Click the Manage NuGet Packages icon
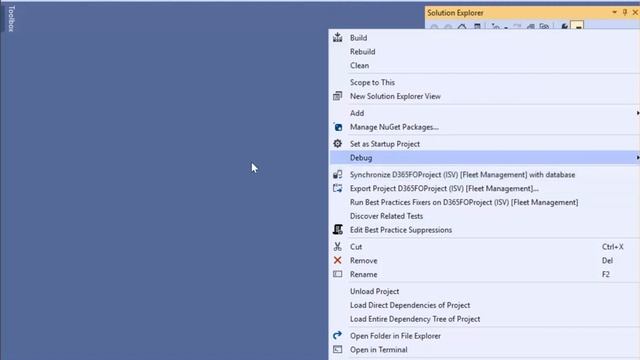The width and height of the screenshot is (640, 360). tap(337, 127)
